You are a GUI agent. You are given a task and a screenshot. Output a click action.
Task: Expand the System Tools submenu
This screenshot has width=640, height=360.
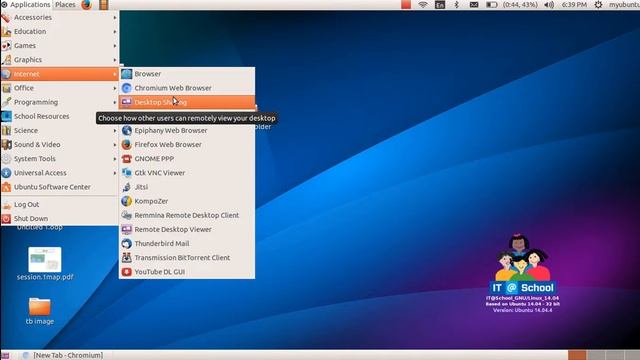tap(60, 159)
